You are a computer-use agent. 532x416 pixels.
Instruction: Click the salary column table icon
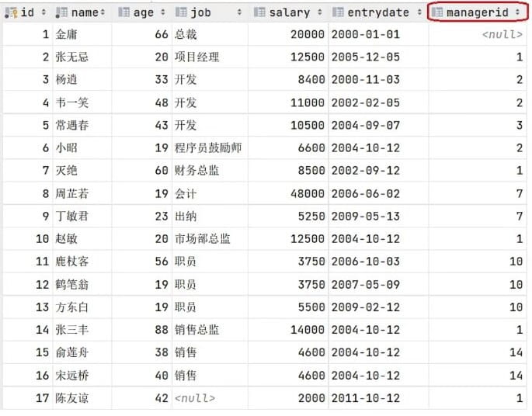259,12
